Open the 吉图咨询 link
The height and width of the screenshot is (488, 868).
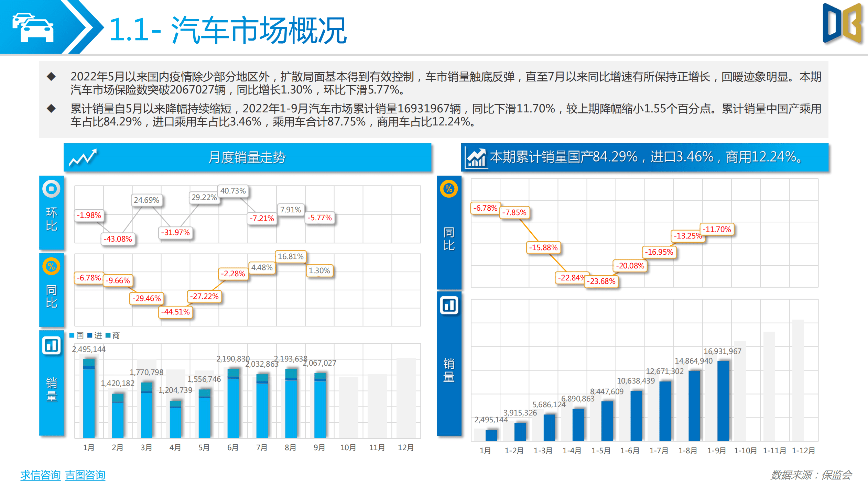[x=85, y=475]
